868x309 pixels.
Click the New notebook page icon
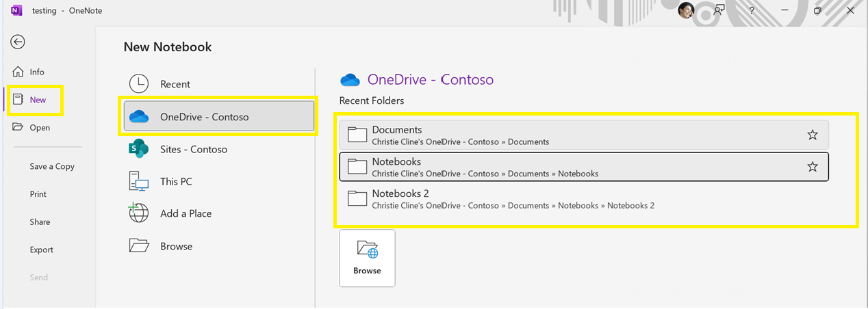point(18,99)
